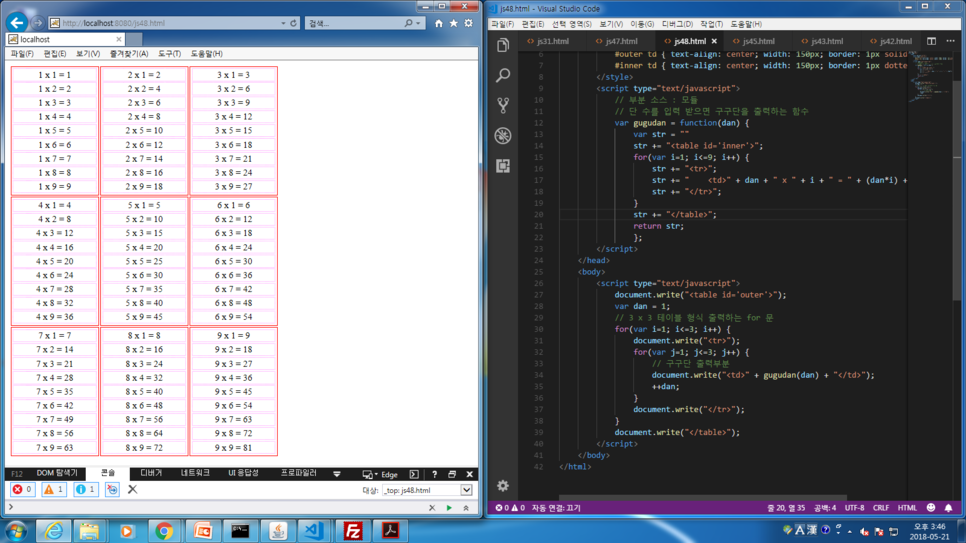Close the localhost browser tab
Image resolution: width=966 pixels, height=543 pixels.
click(x=119, y=39)
